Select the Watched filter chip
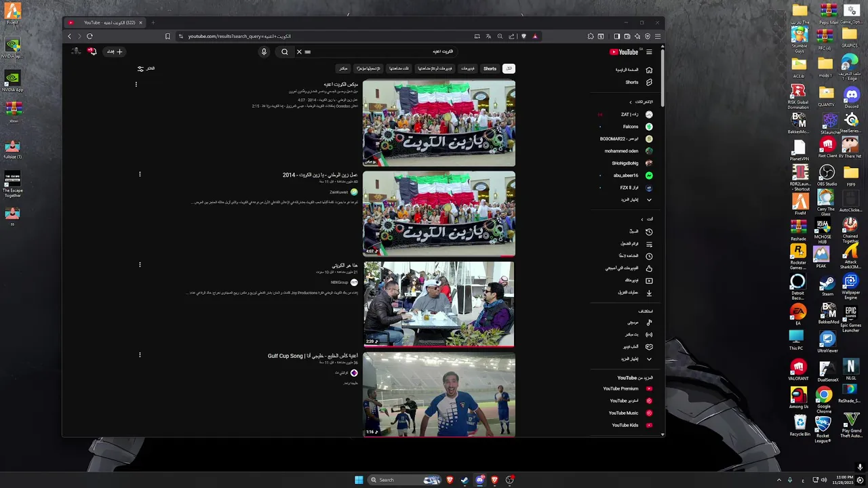The height and width of the screenshot is (488, 868). [399, 68]
